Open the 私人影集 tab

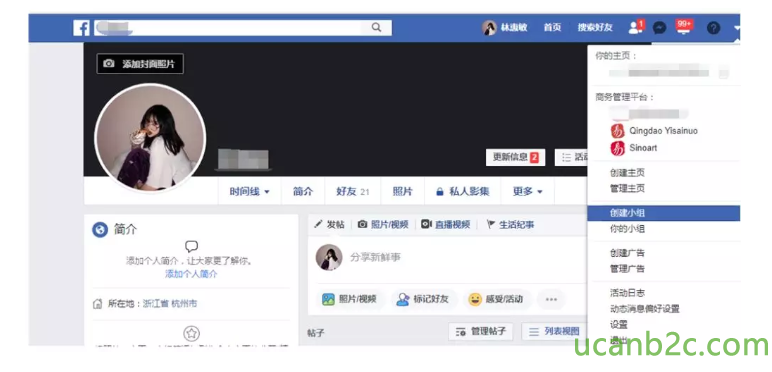(x=463, y=191)
